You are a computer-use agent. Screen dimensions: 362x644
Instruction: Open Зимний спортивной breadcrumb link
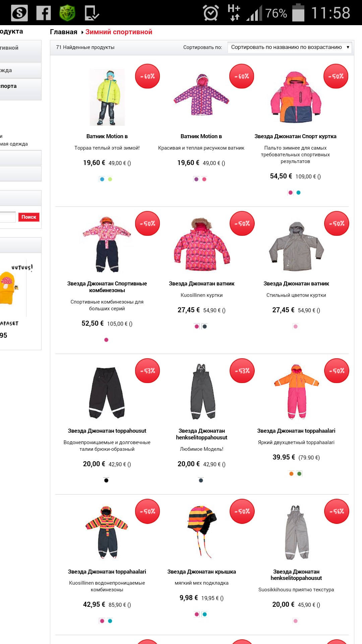pos(119,32)
